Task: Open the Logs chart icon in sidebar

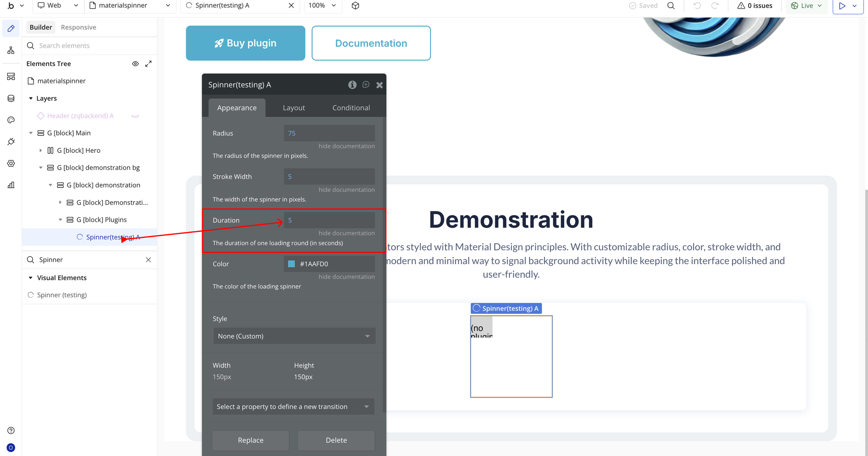Action: pos(11,185)
